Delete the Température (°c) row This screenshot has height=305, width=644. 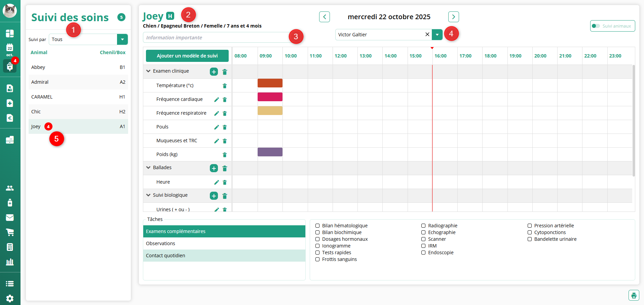click(225, 86)
